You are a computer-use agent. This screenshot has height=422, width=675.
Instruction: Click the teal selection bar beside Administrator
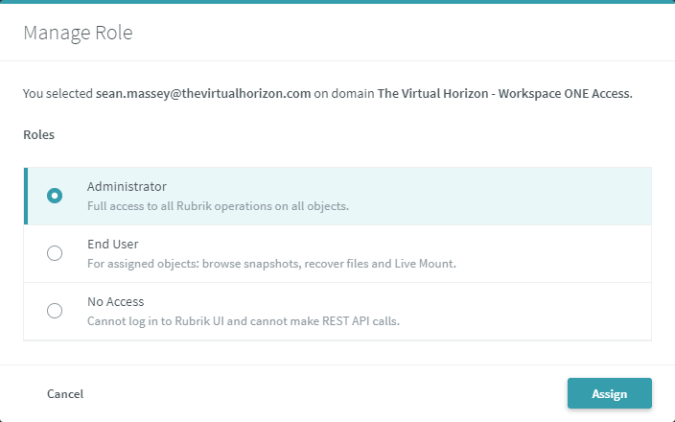pos(25,196)
